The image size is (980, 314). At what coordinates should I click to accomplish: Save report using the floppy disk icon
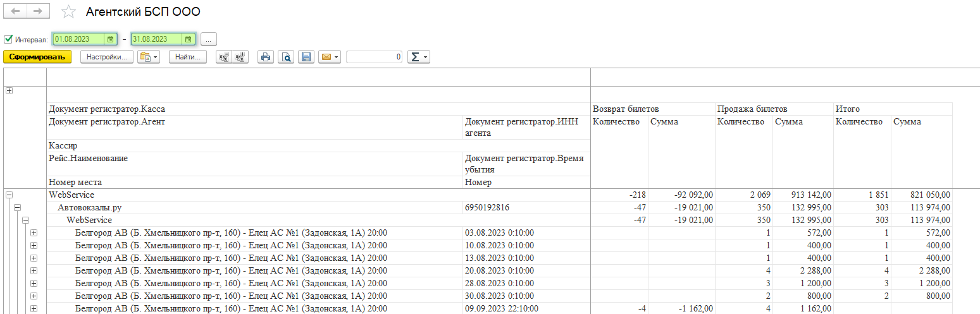point(306,57)
